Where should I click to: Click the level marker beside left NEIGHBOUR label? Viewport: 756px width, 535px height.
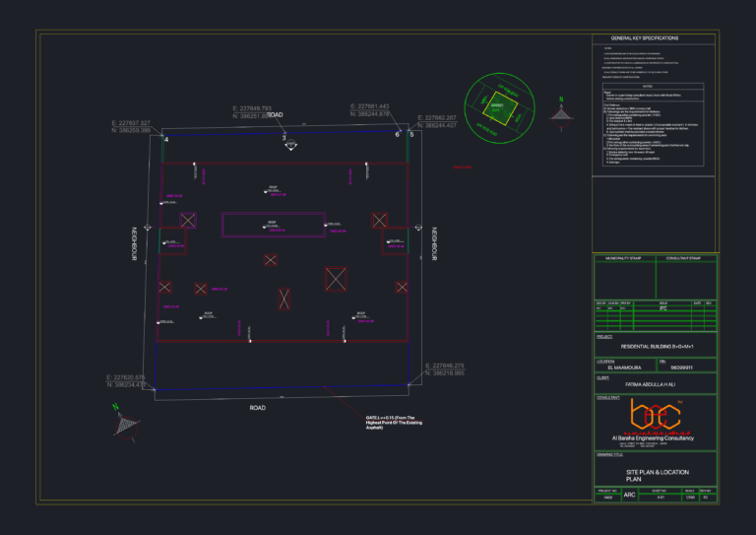click(x=148, y=228)
